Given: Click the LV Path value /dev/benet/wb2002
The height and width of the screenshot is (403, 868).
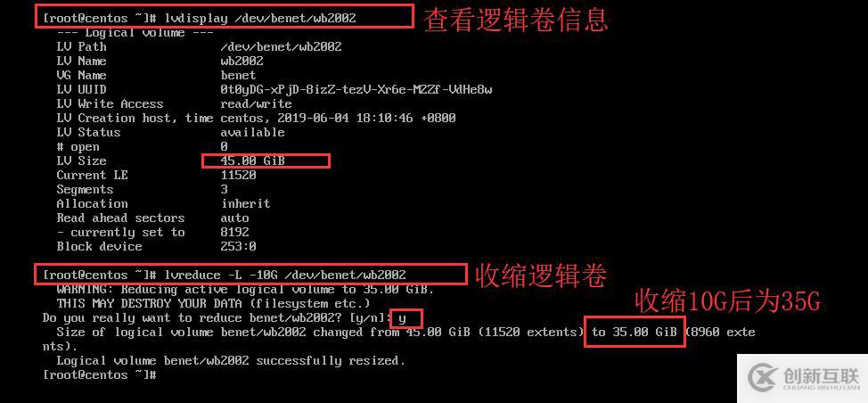Looking at the screenshot, I should pyautogui.click(x=281, y=46).
